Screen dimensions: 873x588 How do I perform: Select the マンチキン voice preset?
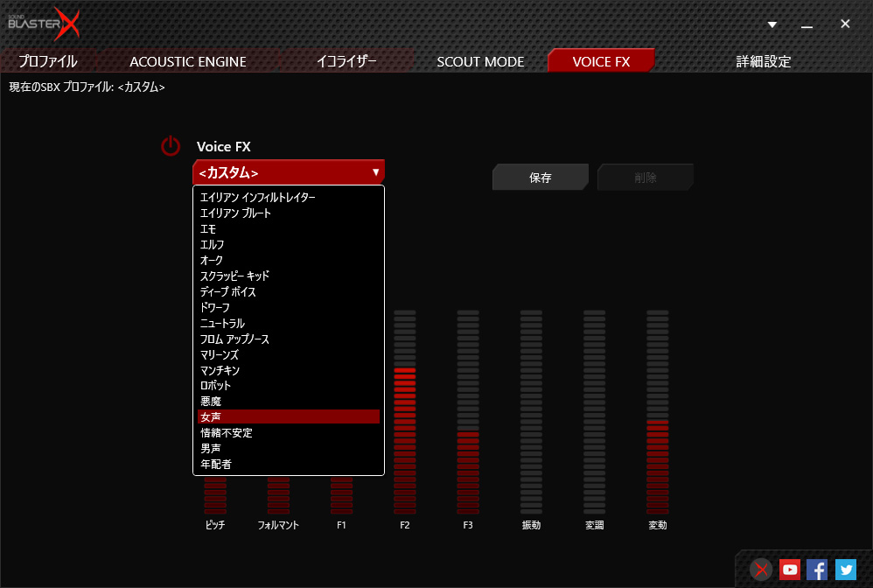(x=289, y=370)
